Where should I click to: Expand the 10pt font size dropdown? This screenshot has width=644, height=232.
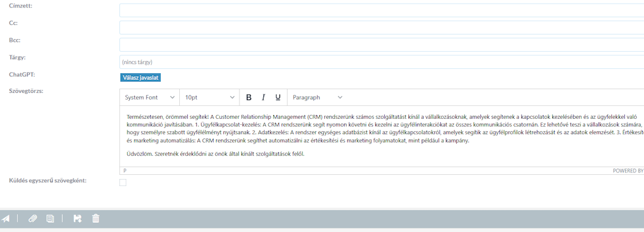pos(209,97)
